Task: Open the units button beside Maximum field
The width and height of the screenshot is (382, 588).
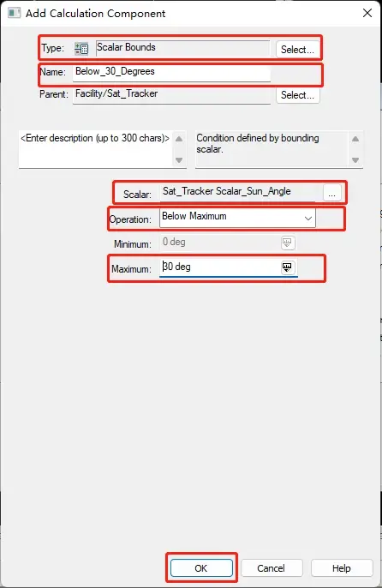Action: 288,267
